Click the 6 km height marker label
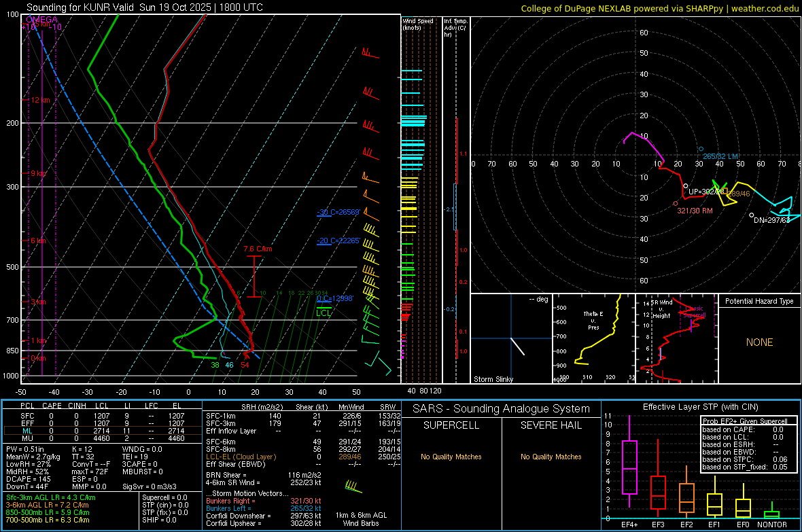This screenshot has width=802, height=532. [38, 241]
